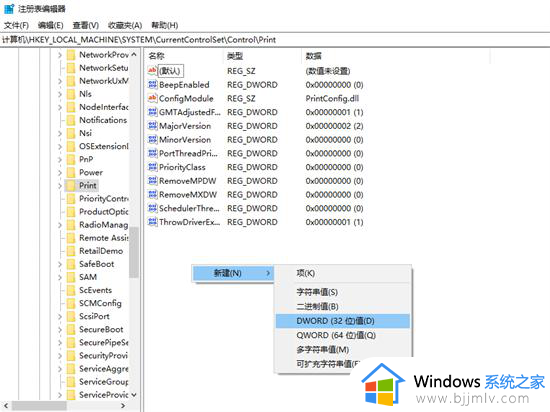This screenshot has width=550, height=412.
Task: Click the horizontal scroll-right arrow
Action: point(123,405)
